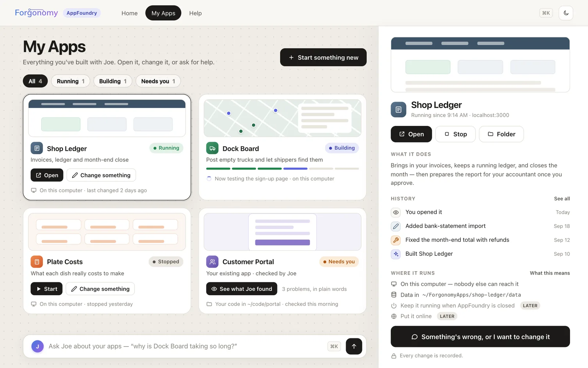Stop Shop Ledger in the details panel

tap(455, 134)
